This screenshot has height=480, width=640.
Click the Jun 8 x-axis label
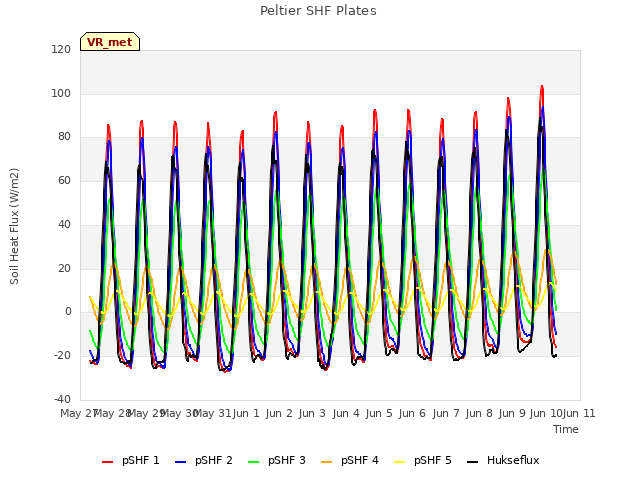click(x=479, y=413)
